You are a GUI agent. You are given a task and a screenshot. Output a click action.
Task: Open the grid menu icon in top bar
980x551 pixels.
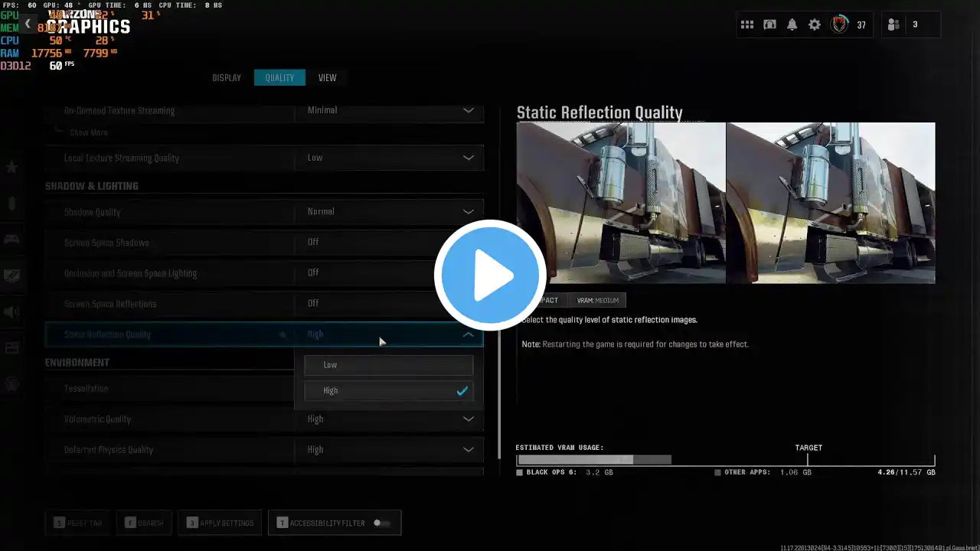click(x=747, y=24)
